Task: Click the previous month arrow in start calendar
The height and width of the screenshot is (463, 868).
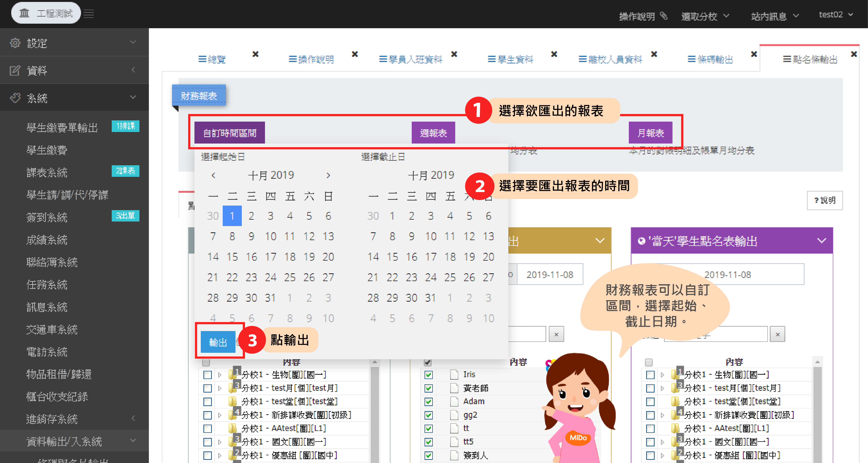Action: pos(213,175)
